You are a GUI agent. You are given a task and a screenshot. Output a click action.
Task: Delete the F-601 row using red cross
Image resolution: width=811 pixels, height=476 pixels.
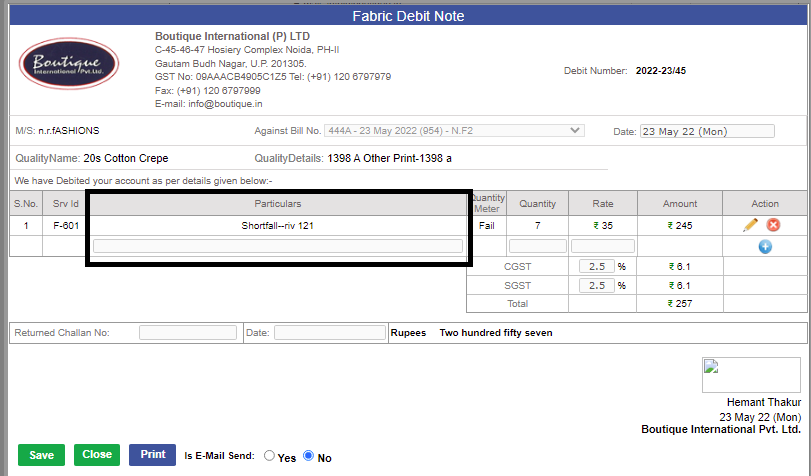point(773,225)
